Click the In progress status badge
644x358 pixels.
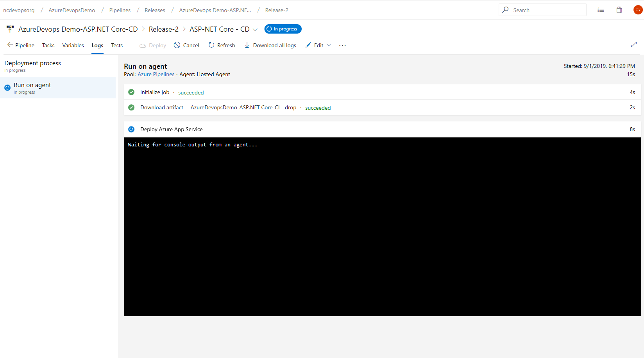[x=283, y=29]
